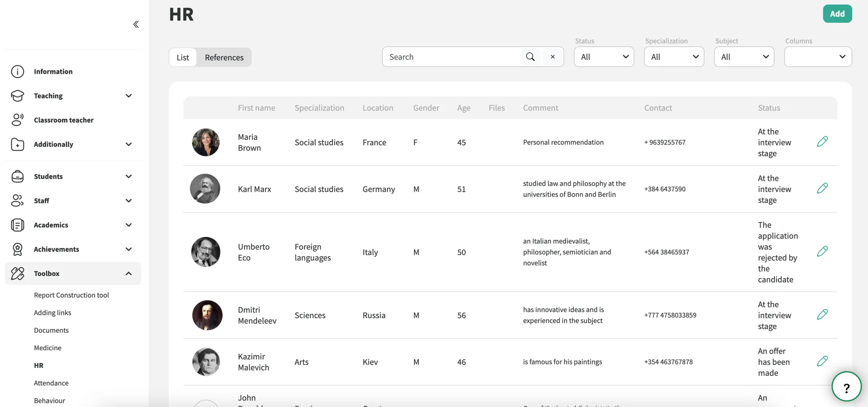868x407 pixels.
Task: Click the Academics document icon
Action: pyautogui.click(x=17, y=225)
